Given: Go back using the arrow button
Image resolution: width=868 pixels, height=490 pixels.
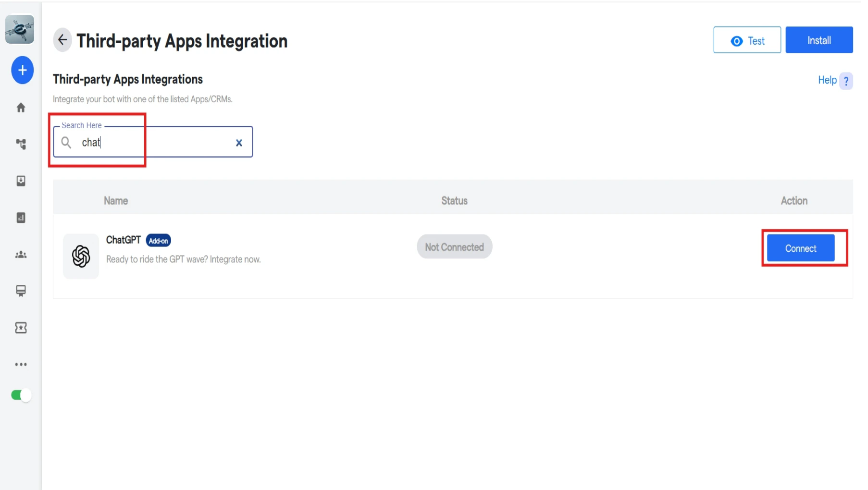Looking at the screenshot, I should pyautogui.click(x=62, y=40).
